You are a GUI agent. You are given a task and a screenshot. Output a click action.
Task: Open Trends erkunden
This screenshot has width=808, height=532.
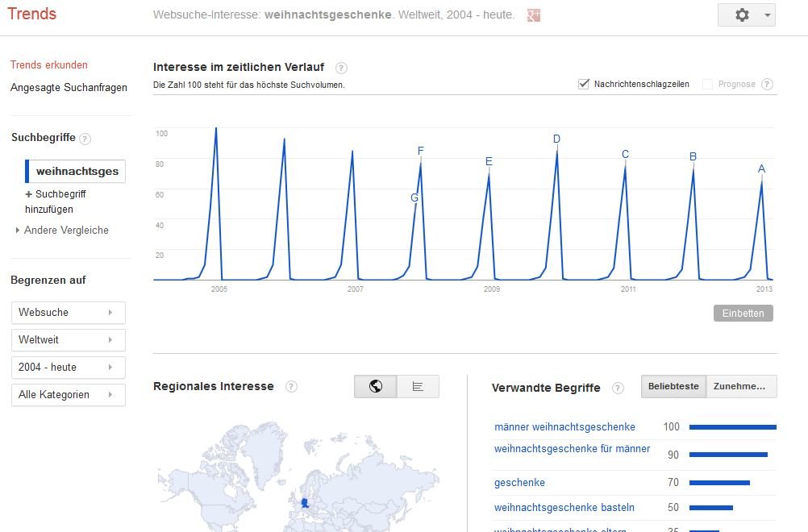click(x=49, y=65)
